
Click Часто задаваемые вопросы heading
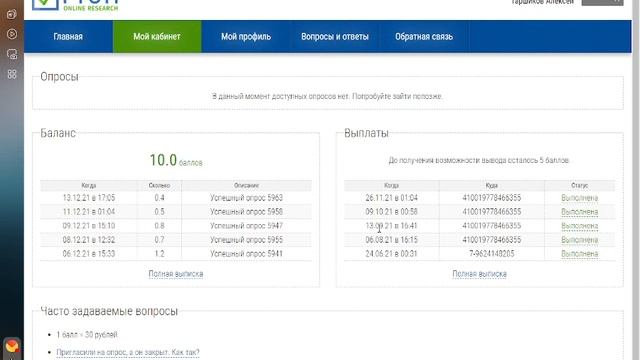(109, 311)
